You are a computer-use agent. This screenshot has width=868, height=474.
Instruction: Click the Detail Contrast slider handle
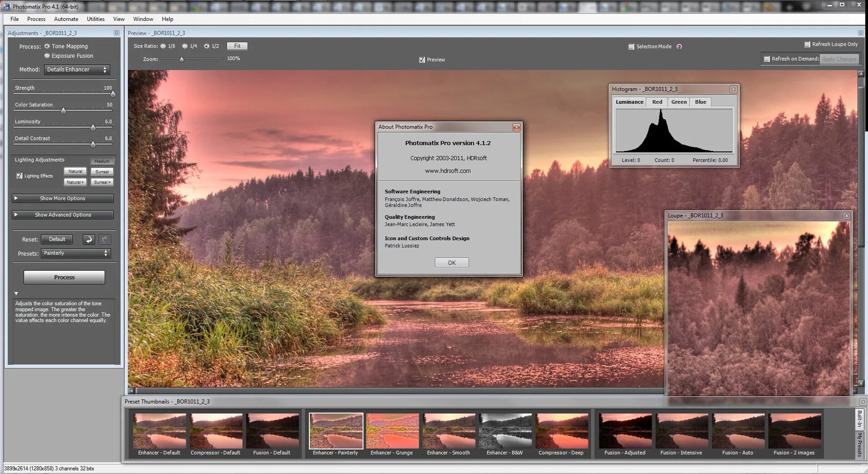click(x=93, y=145)
